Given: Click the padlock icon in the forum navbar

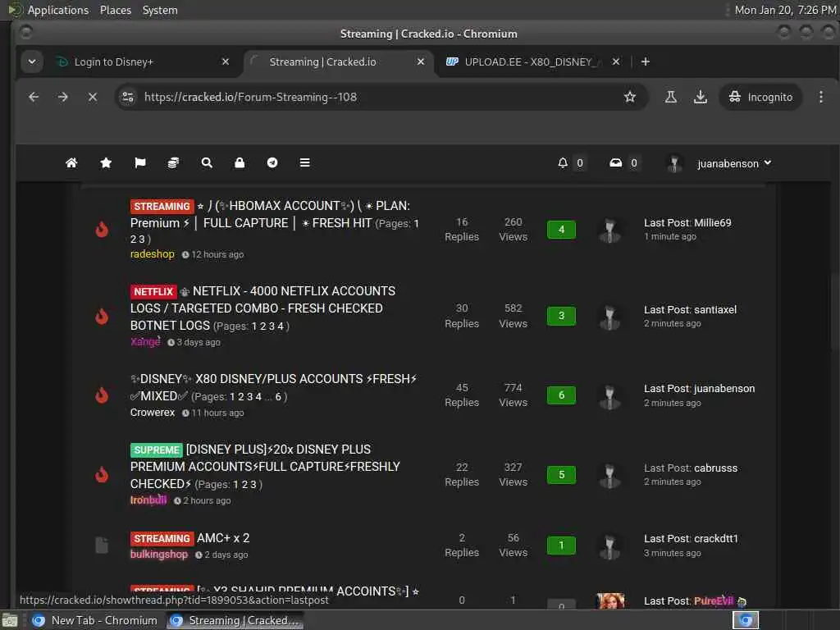Looking at the screenshot, I should (x=240, y=163).
